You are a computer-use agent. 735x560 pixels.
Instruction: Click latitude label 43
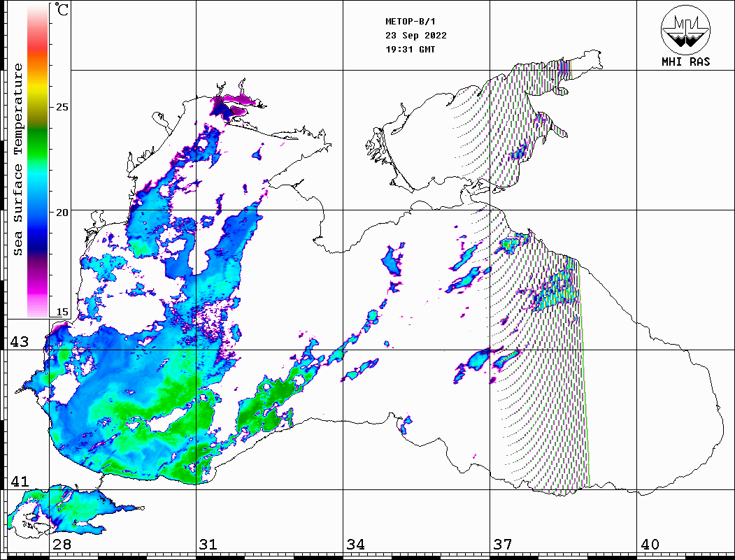[x=19, y=342]
